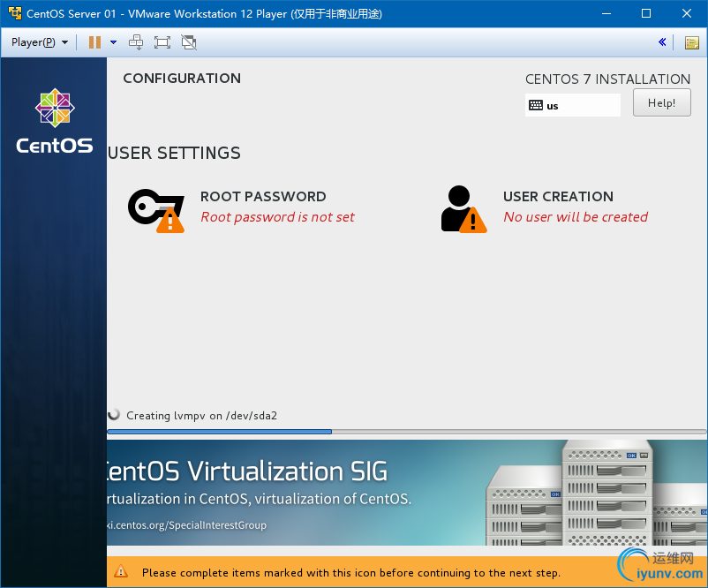Open the Player(P) menu
Viewport: 708px width, 588px height.
(x=40, y=42)
